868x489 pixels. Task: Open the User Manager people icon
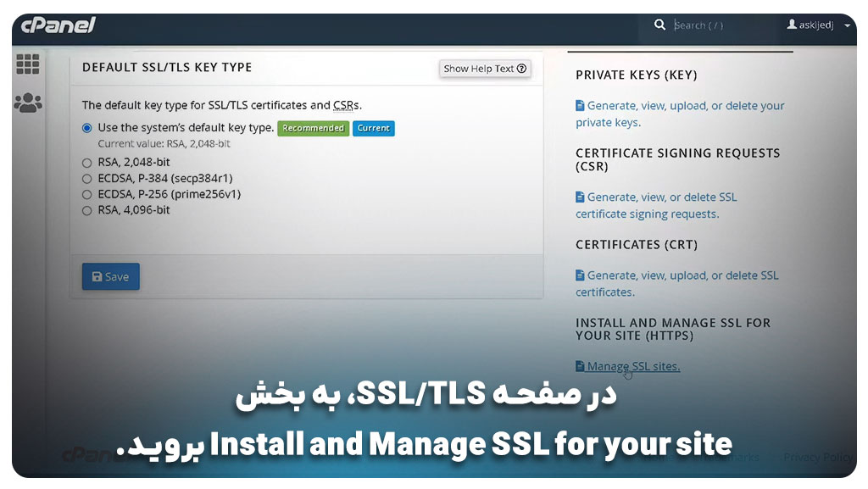pyautogui.click(x=28, y=103)
